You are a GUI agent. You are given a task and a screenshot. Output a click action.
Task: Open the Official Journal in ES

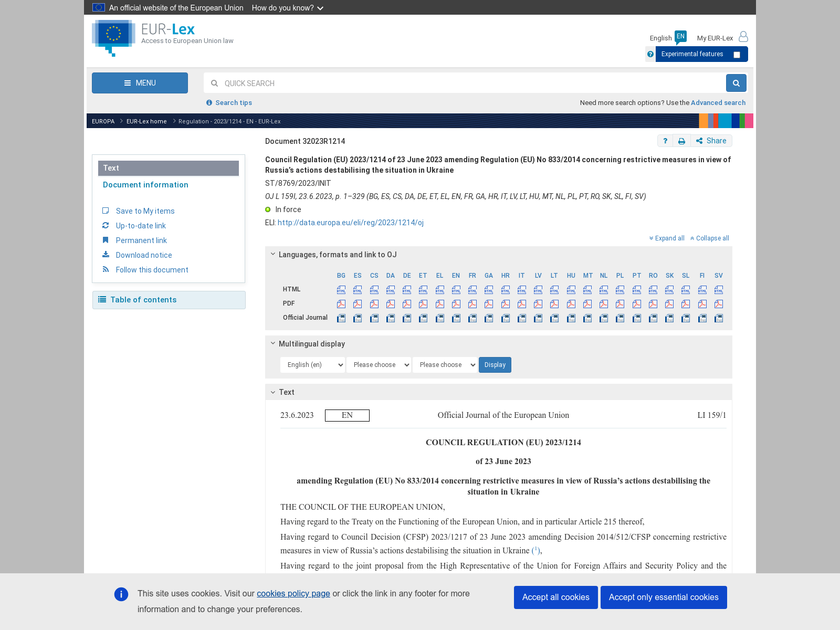click(x=358, y=318)
